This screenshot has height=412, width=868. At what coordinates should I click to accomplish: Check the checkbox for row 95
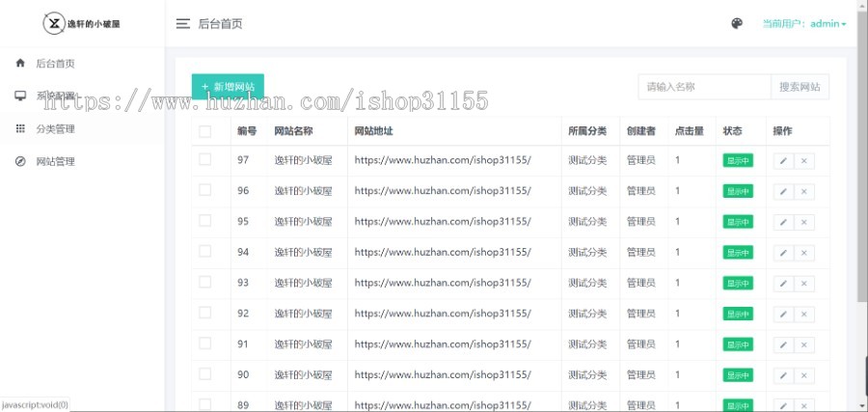(204, 220)
